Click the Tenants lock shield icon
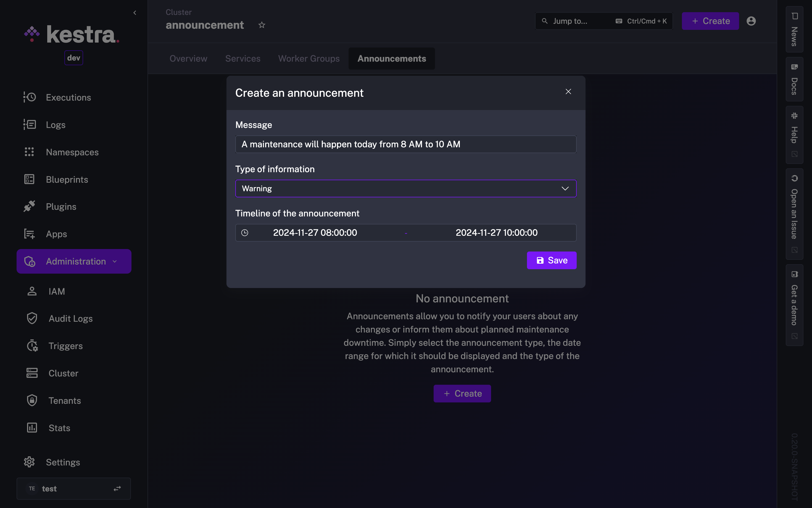The width and height of the screenshot is (812, 508). [32, 400]
